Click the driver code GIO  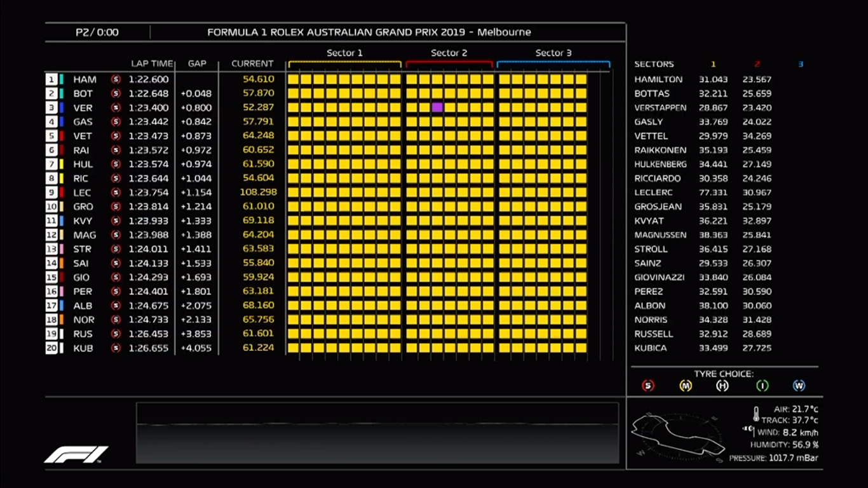(81, 277)
